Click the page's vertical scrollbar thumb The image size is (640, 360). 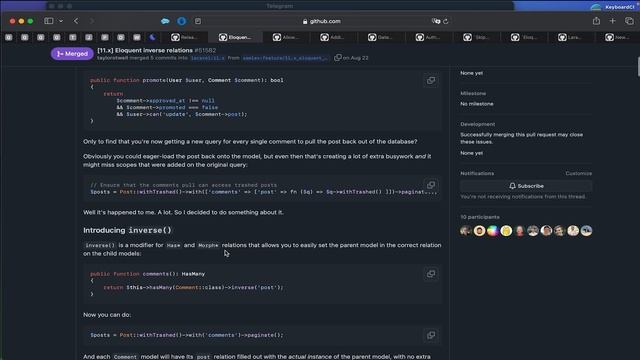pos(638,67)
